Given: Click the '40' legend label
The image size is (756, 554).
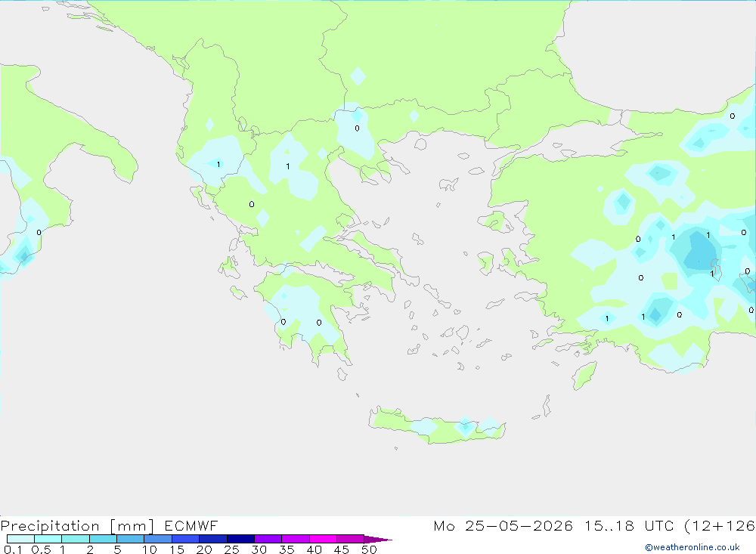Looking at the screenshot, I should (314, 549).
